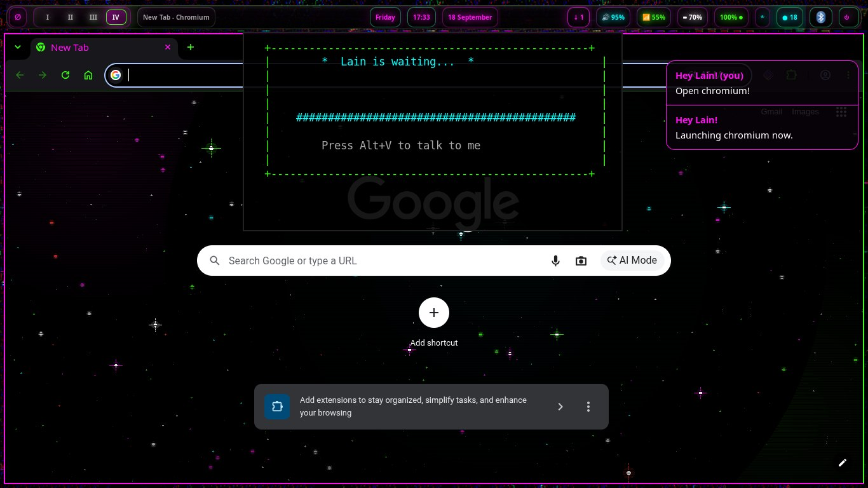Click the 'New Tab - Chromium' window title
The width and height of the screenshot is (868, 488).
click(x=176, y=17)
